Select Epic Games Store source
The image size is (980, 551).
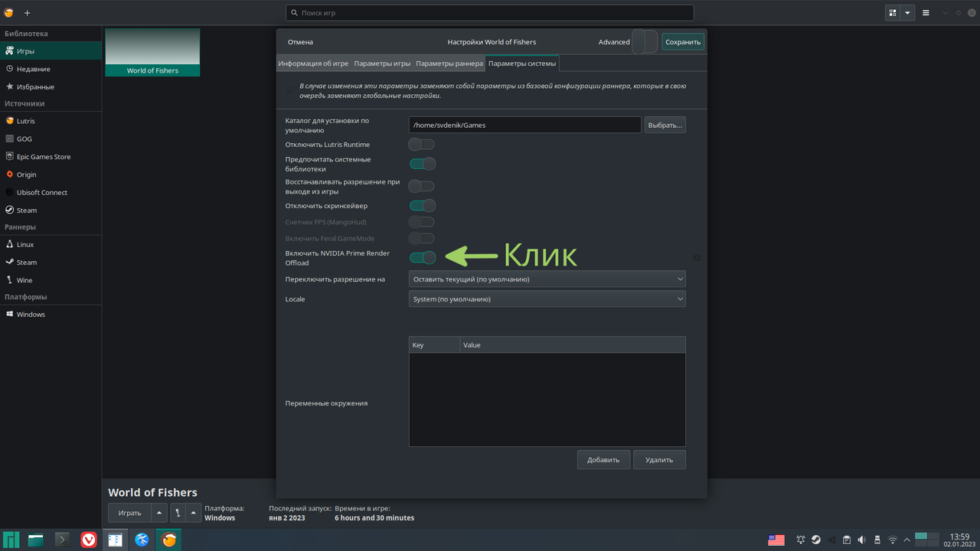(51, 157)
